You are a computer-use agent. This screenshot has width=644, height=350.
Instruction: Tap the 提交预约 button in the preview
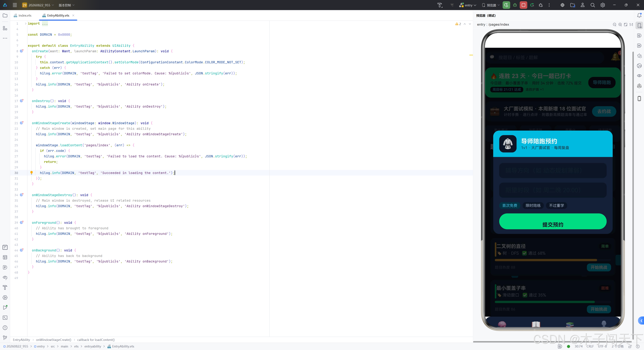click(553, 221)
